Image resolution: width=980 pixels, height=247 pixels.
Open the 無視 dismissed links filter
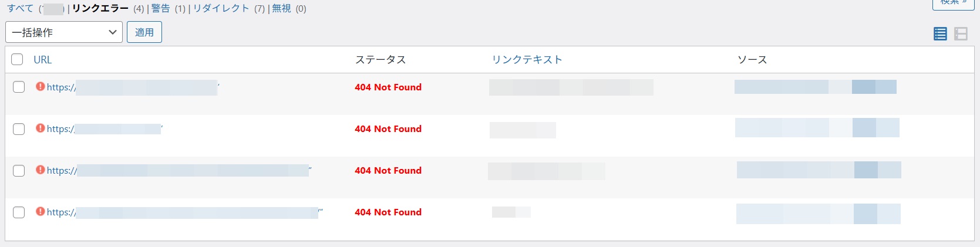tap(281, 8)
